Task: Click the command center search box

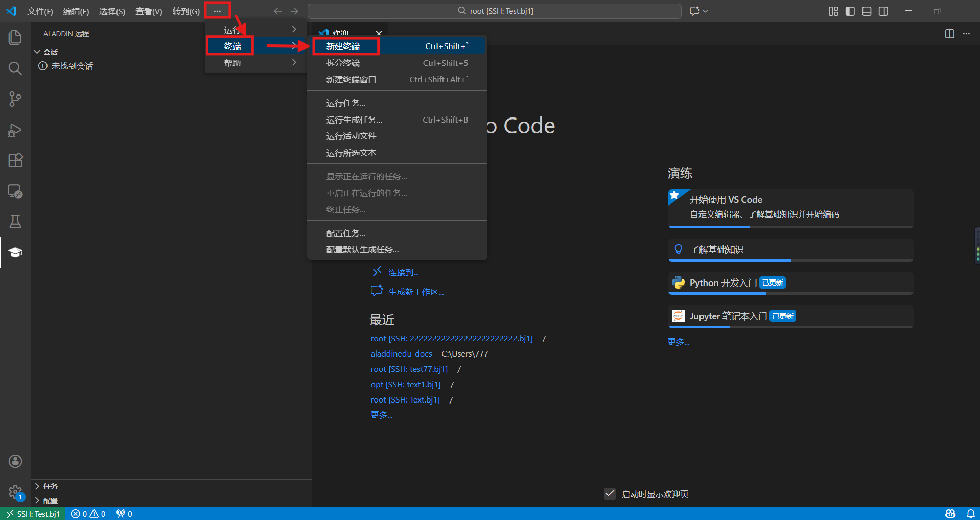Action: coord(494,11)
